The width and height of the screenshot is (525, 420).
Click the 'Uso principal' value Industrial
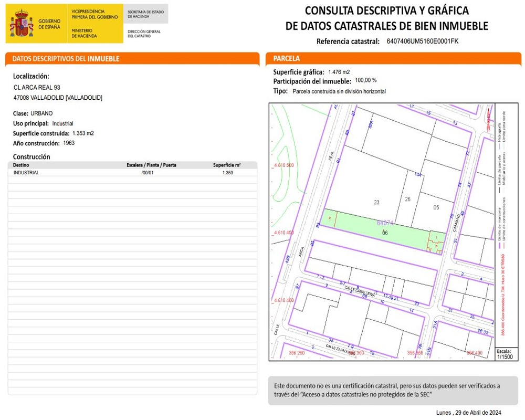coord(62,123)
